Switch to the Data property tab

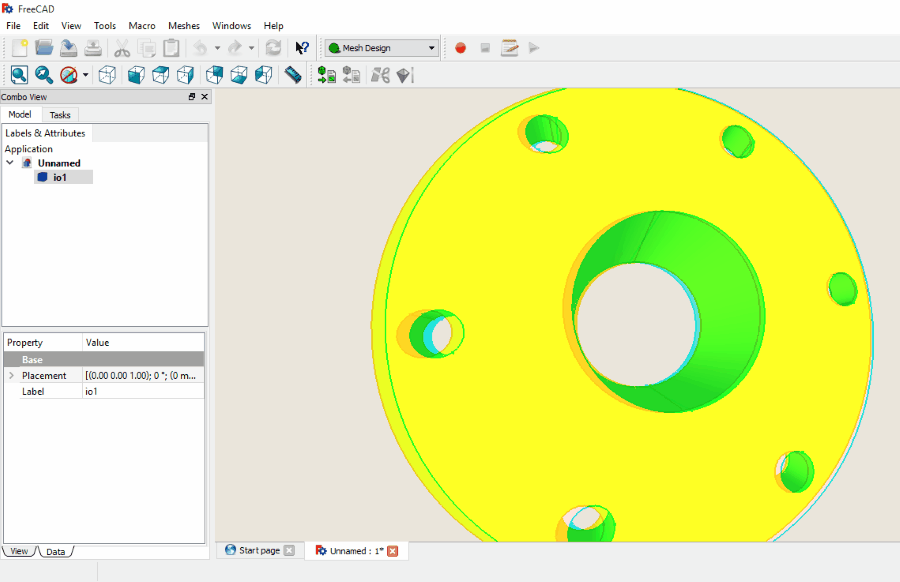56,552
